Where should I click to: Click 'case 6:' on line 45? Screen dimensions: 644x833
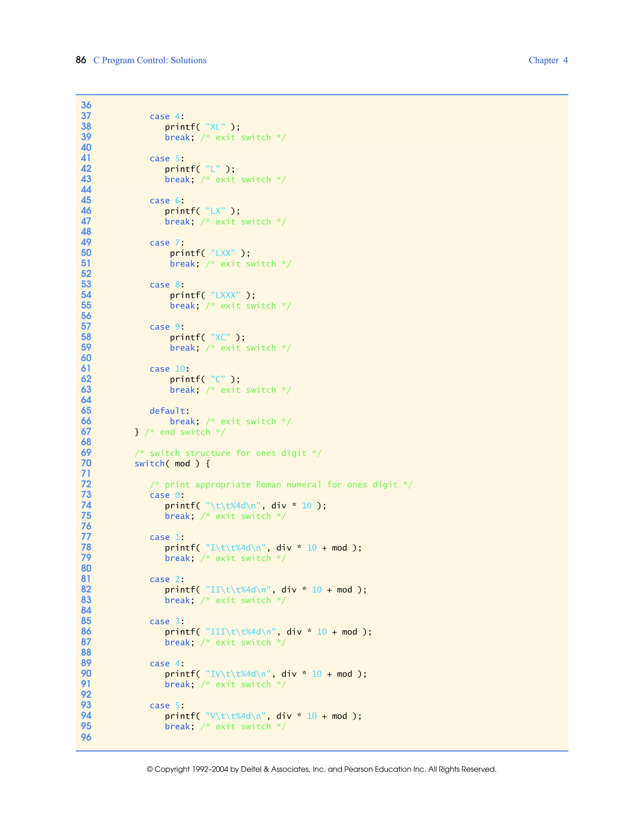point(167,201)
